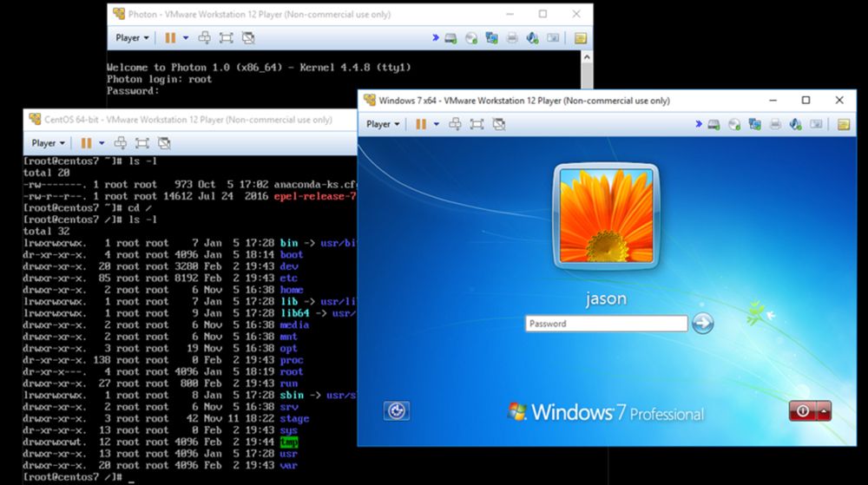Enter full screen mode in Windows 7 x64 window
The width and height of the screenshot is (868, 485).
tap(477, 124)
